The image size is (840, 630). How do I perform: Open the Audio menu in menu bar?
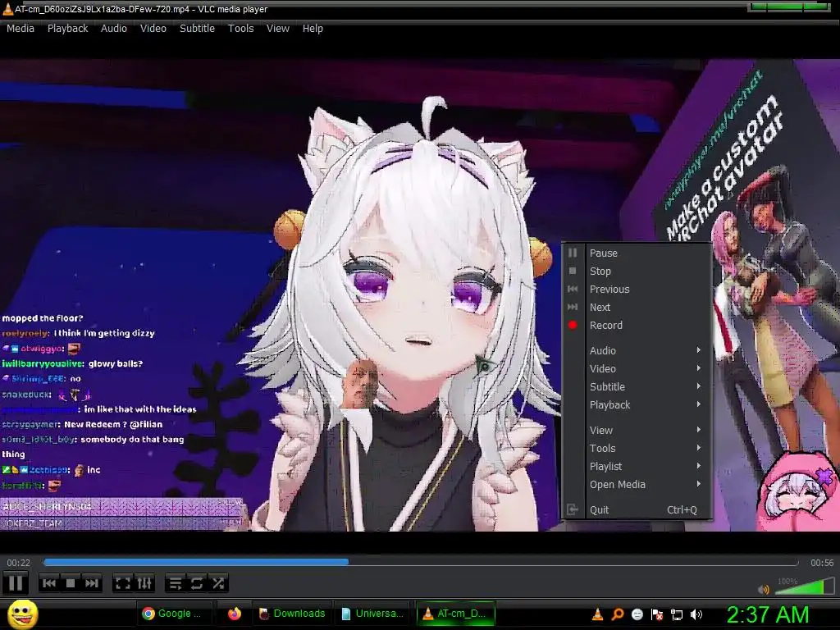click(113, 29)
